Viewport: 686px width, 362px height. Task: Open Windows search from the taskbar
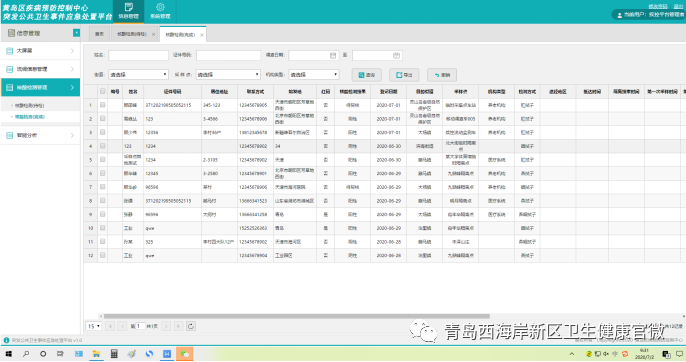tap(26, 354)
